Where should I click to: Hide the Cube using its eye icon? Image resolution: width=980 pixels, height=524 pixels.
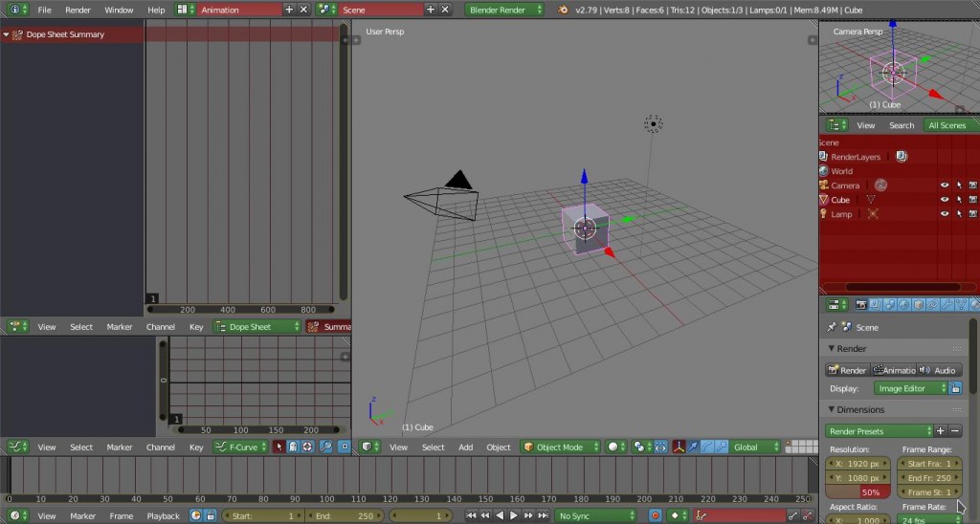pyautogui.click(x=945, y=200)
